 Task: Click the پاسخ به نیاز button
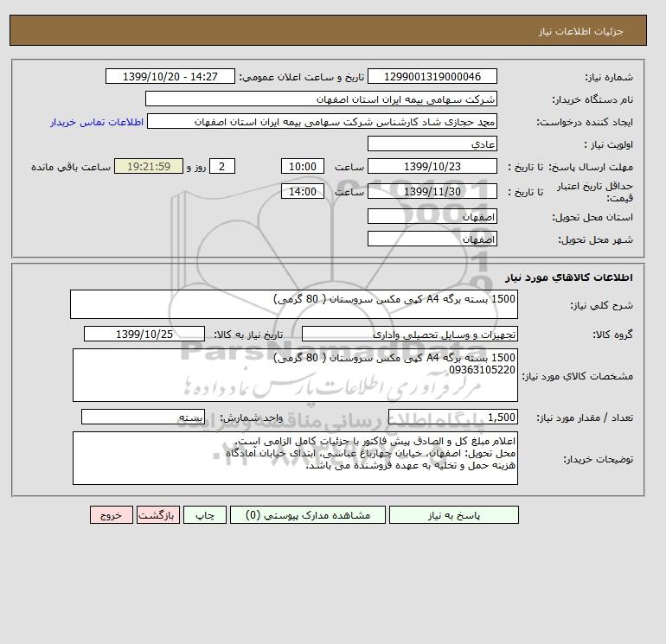453,515
